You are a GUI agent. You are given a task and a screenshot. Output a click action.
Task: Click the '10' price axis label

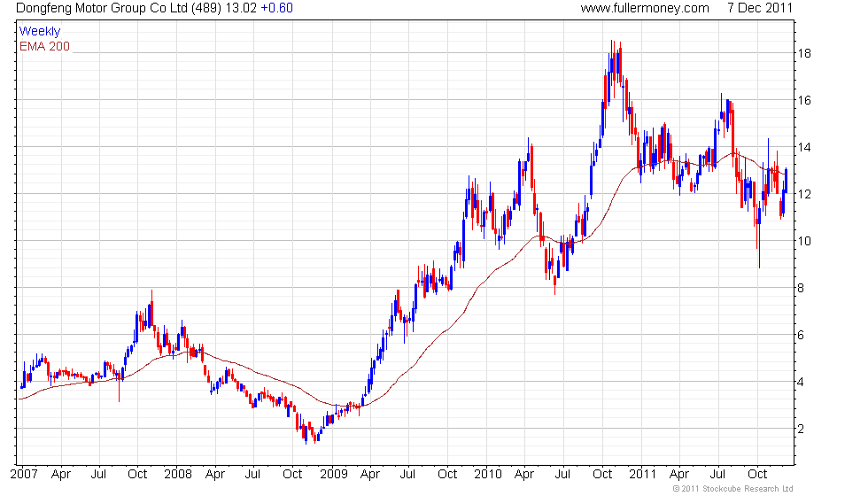804,241
